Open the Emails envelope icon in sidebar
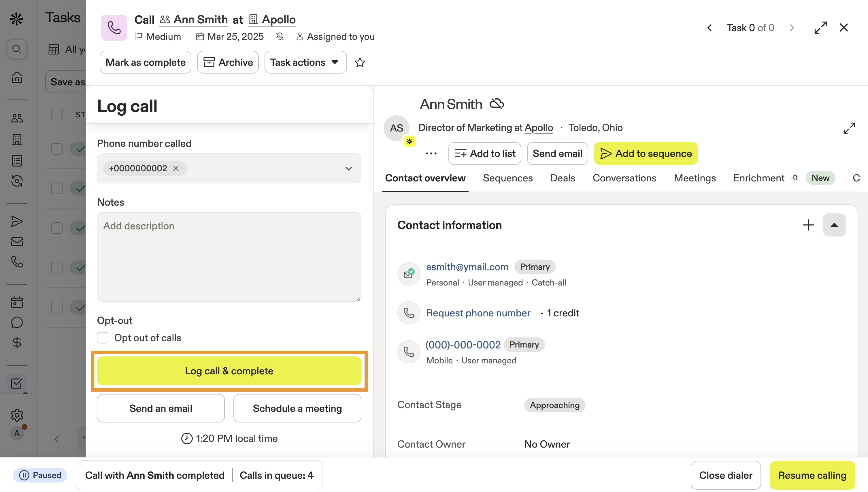Screen dimensions: 868x492 pyautogui.click(x=17, y=242)
